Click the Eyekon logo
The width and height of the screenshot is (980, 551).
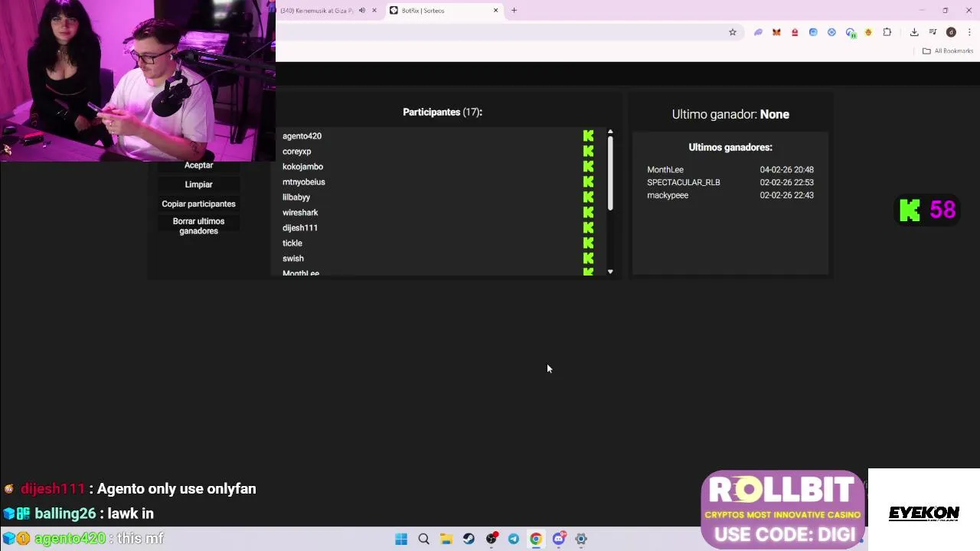pos(924,513)
